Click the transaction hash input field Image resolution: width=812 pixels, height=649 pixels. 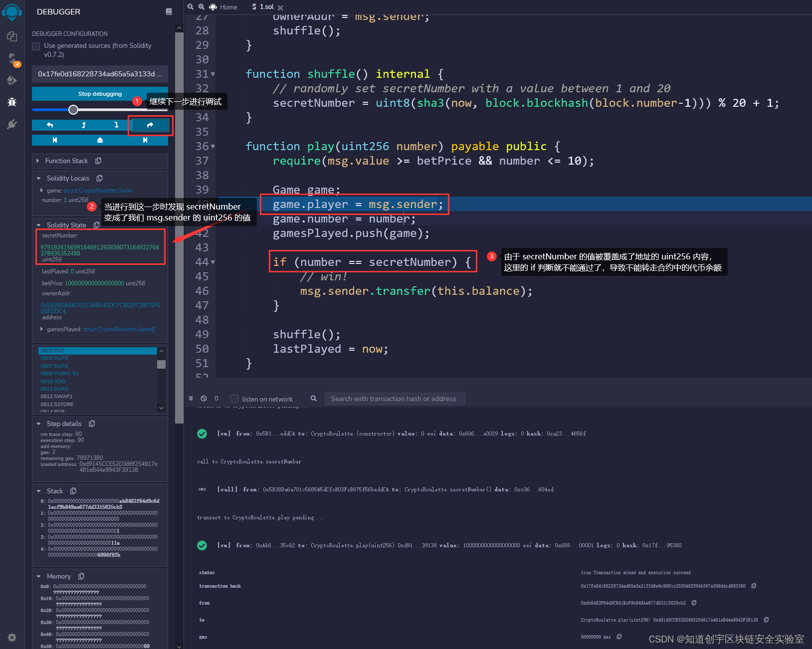(x=100, y=74)
